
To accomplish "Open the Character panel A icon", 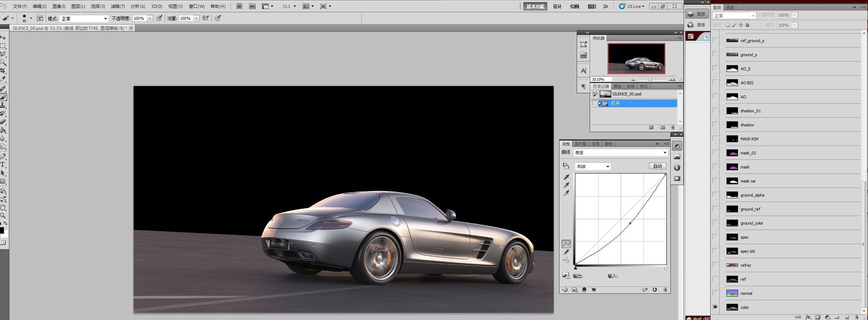I will click(x=583, y=70).
